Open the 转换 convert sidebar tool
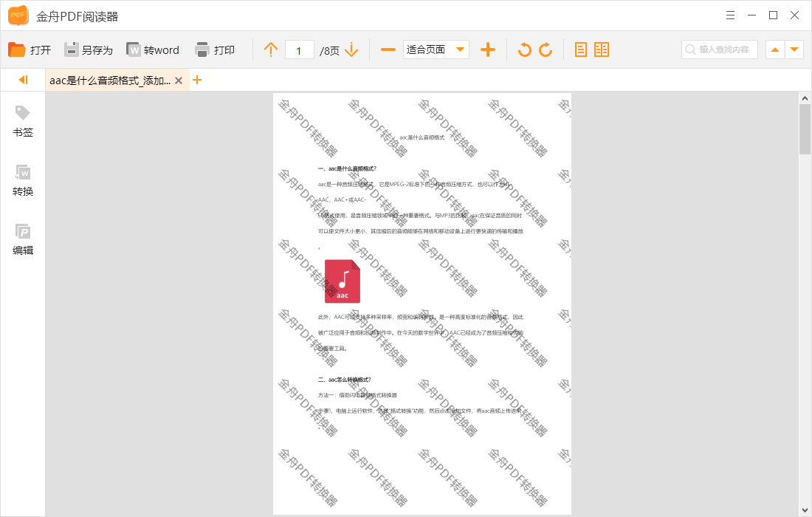Image resolution: width=812 pixels, height=517 pixels. (x=23, y=180)
